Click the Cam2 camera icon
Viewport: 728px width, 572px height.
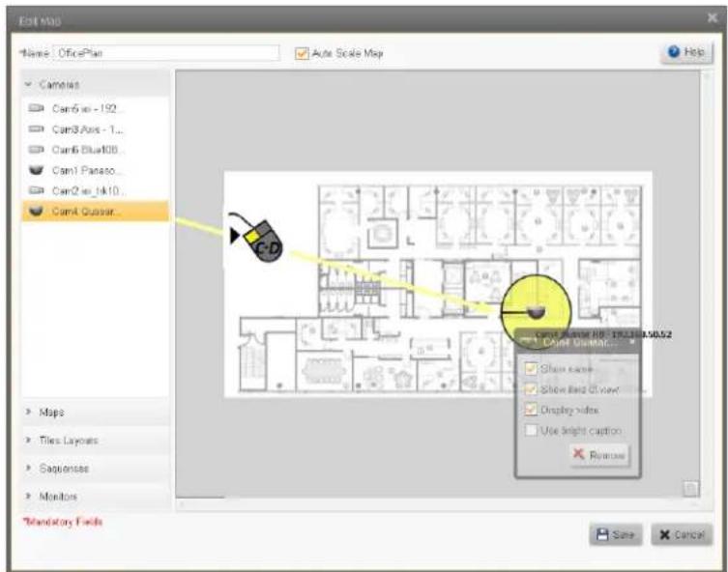click(36, 190)
